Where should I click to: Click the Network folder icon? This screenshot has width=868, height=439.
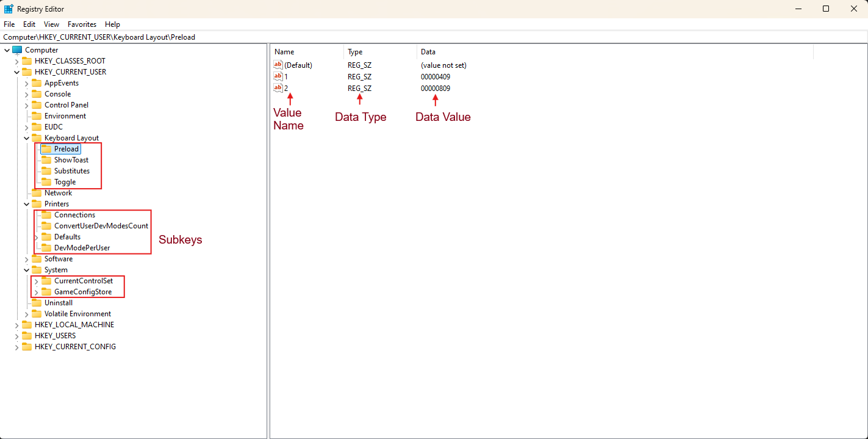coord(37,193)
